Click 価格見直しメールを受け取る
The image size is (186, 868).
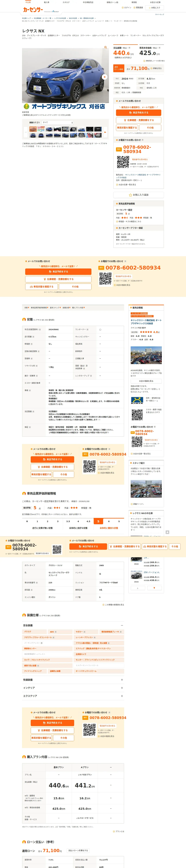coord(154,61)
